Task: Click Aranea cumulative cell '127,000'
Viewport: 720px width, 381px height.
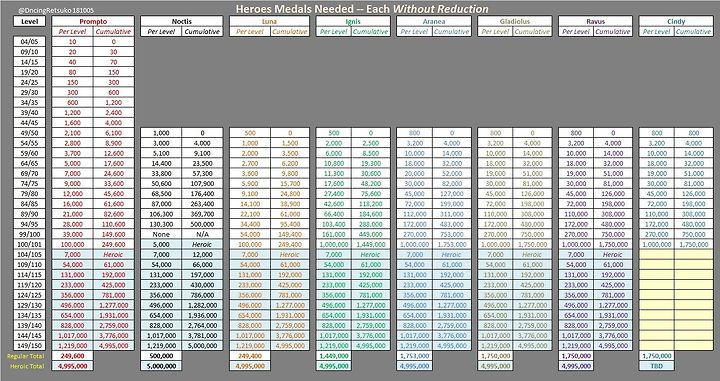Action: coord(452,193)
